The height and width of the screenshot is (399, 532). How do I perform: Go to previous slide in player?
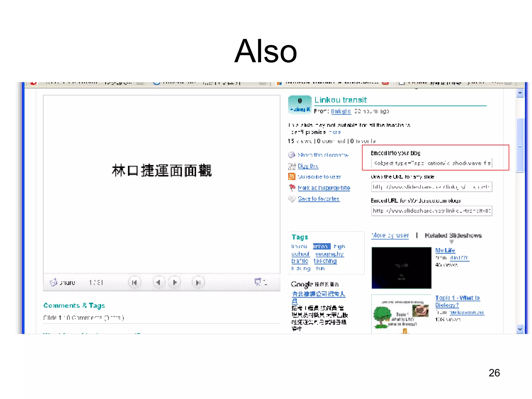159,282
